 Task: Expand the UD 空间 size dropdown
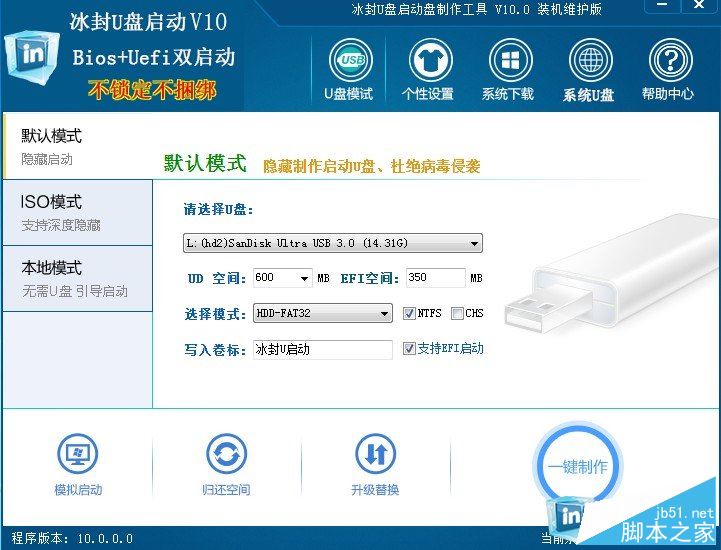pyautogui.click(x=304, y=278)
